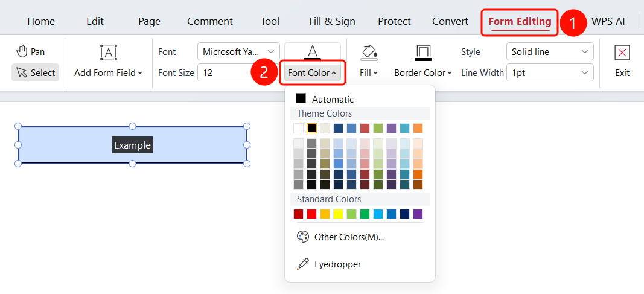Expand the Fill dropdown
The width and height of the screenshot is (644, 294).
click(x=369, y=73)
